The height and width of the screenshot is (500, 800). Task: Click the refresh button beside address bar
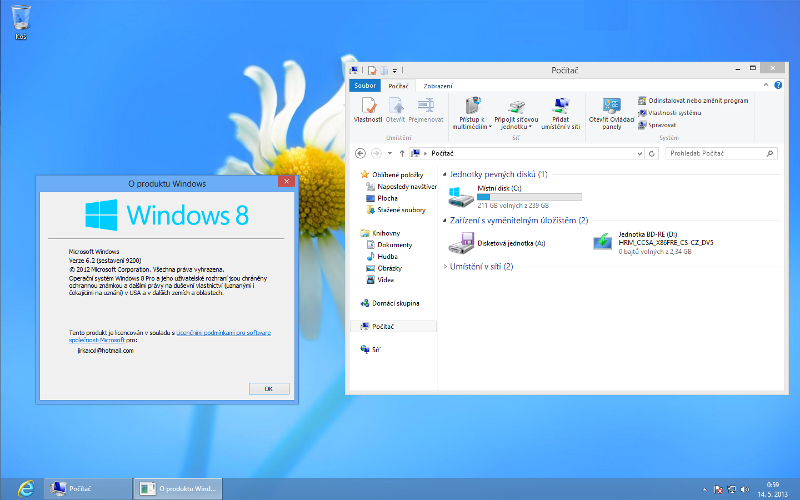tap(652, 154)
